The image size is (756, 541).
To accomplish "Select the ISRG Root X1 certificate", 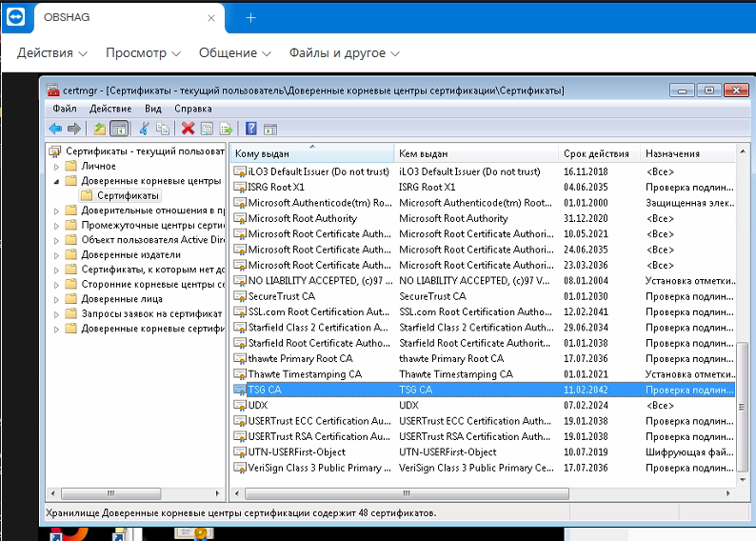I will 276,188.
